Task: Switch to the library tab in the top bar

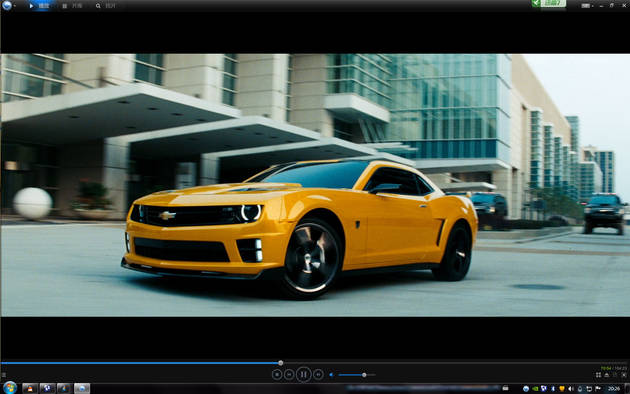Action: pos(72,6)
